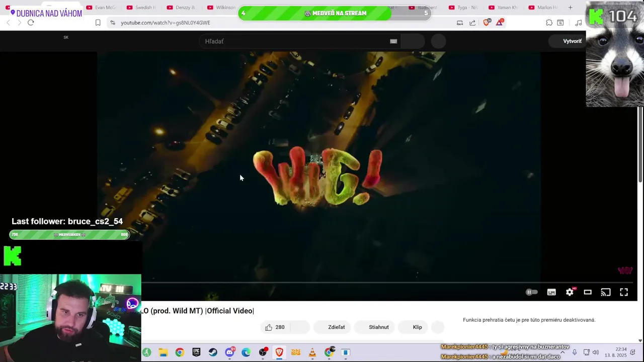644x362 pixels.
Task: Open browser extensions puzzle icon
Action: 549,23
